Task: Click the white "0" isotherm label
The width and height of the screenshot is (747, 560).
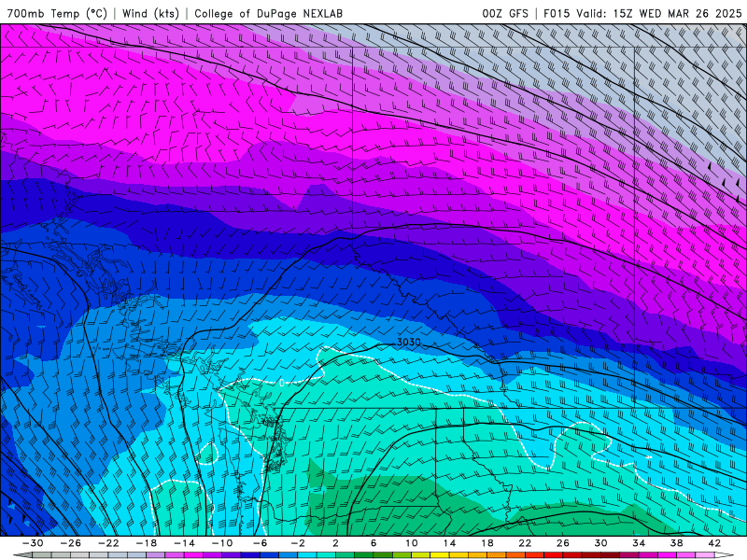Action: click(x=282, y=383)
